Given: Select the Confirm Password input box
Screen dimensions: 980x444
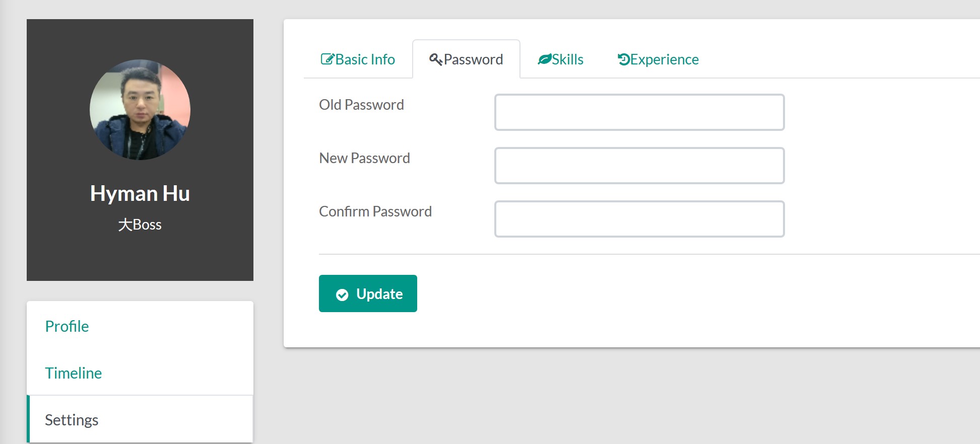Looking at the screenshot, I should [x=639, y=219].
